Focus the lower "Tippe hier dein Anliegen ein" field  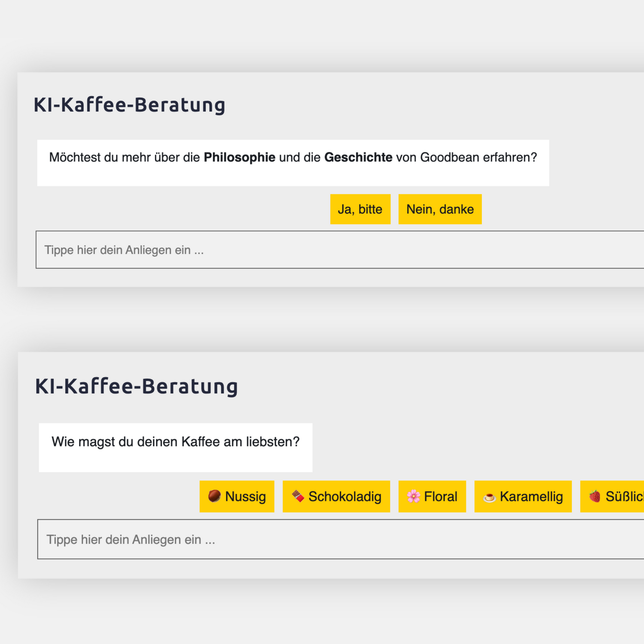click(341, 539)
